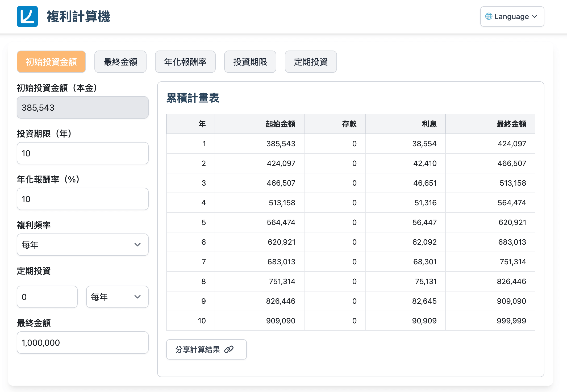Click the blue calculator logo icon

click(x=27, y=16)
